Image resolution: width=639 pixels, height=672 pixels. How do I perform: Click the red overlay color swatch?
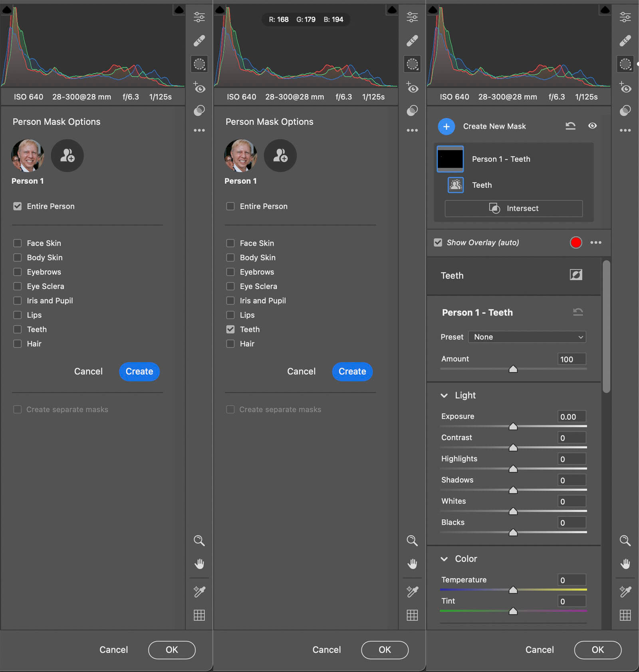[575, 243]
